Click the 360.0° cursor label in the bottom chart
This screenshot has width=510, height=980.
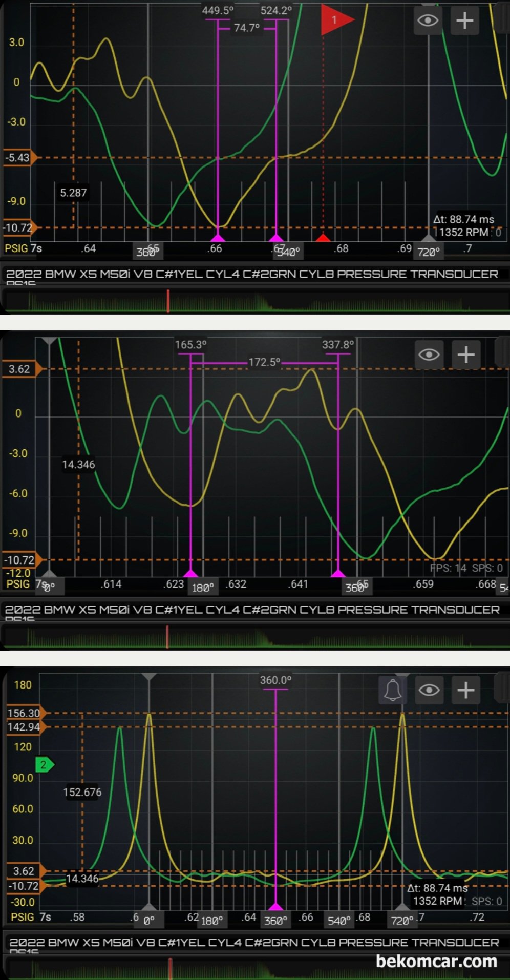tap(275, 680)
